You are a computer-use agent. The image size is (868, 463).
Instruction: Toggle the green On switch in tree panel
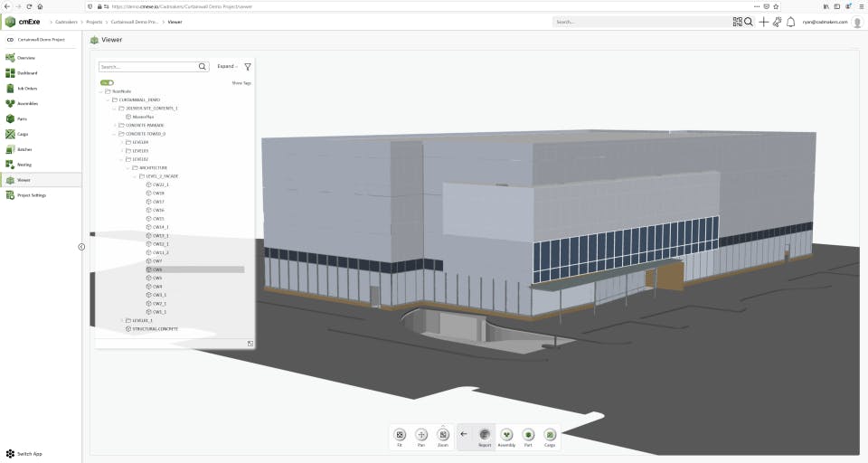[107, 82]
